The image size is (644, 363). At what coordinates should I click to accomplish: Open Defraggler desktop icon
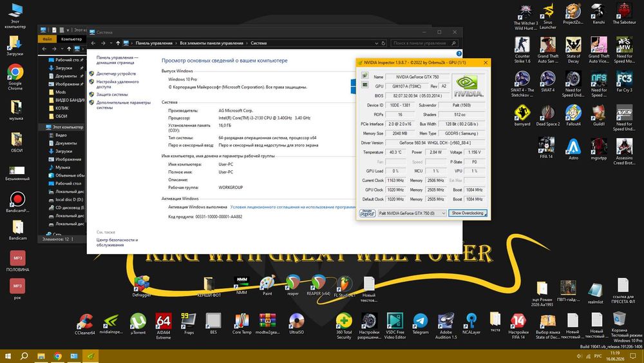[142, 286]
